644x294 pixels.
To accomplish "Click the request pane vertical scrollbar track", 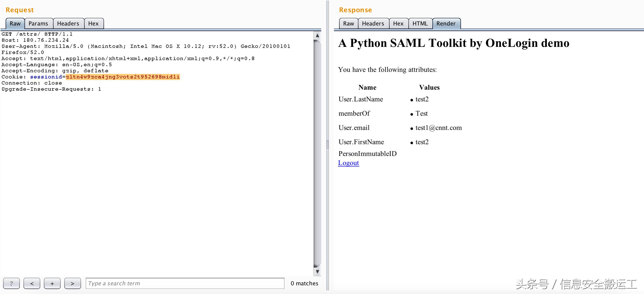I will click(317, 153).
